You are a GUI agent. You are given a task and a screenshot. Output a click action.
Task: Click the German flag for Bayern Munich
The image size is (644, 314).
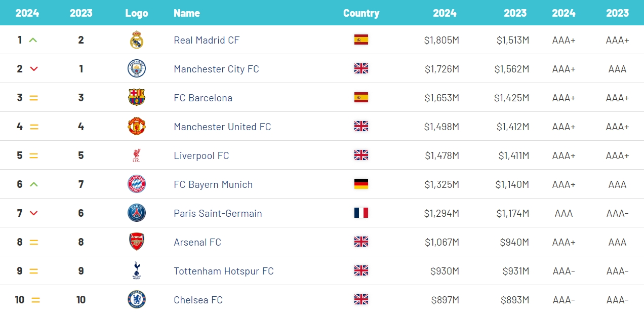click(361, 184)
